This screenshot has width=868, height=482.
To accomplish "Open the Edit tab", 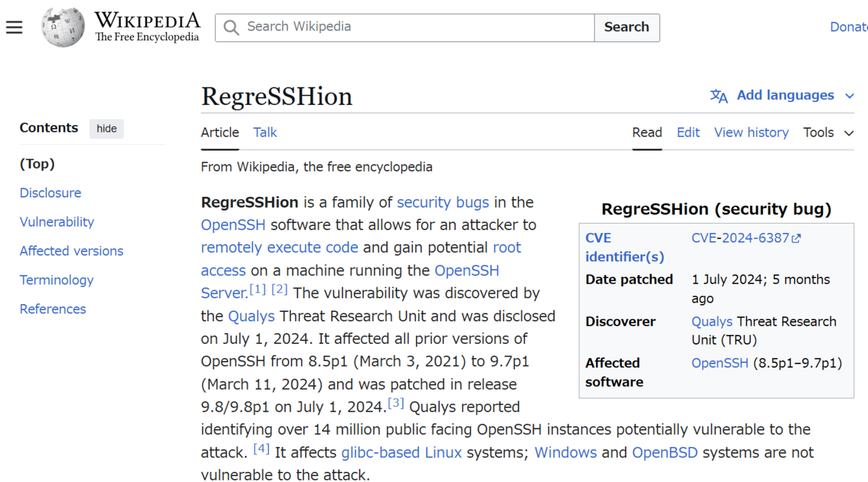I will click(x=688, y=132).
